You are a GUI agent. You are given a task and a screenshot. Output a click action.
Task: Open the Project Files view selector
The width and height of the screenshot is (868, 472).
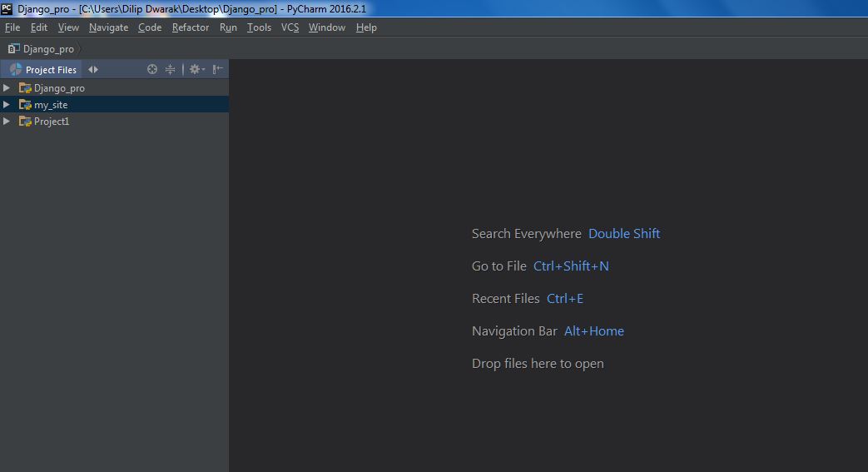pos(43,69)
